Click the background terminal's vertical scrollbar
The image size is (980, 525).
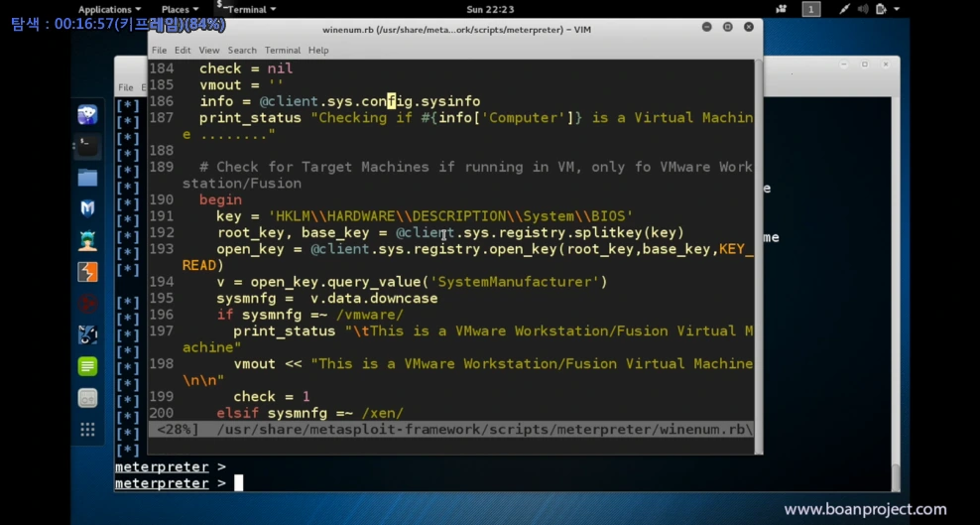[895, 478]
